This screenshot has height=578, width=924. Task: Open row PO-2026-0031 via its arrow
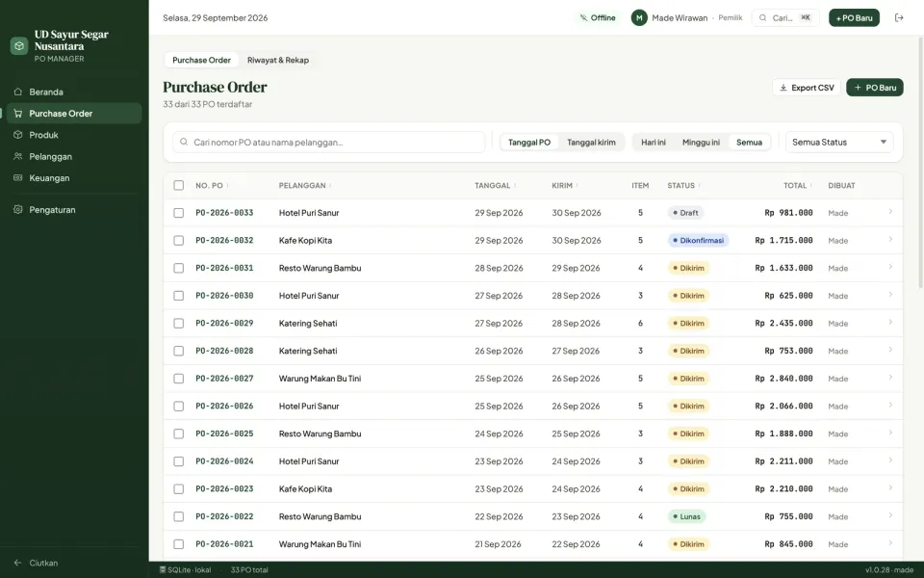889,267
